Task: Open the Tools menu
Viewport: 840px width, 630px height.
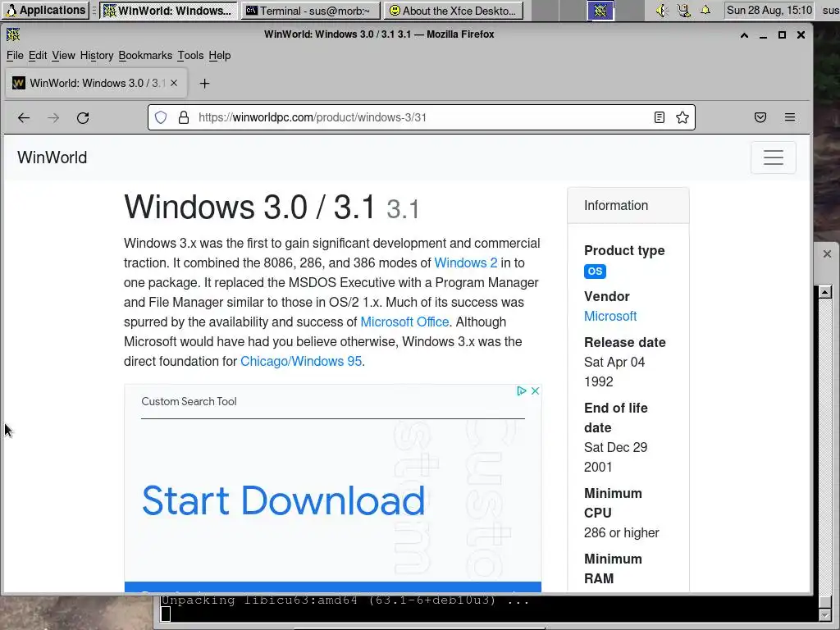Action: tap(190, 55)
